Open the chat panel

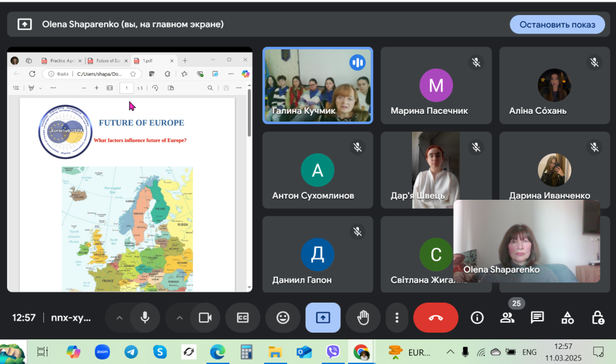537,318
